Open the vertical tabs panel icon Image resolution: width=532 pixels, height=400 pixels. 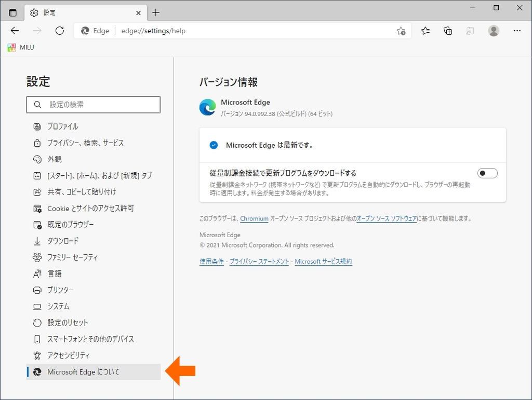pyautogui.click(x=12, y=13)
